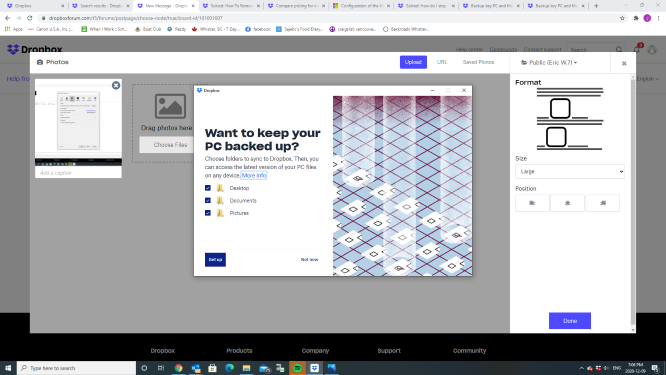Open the Products footer link

(239, 350)
